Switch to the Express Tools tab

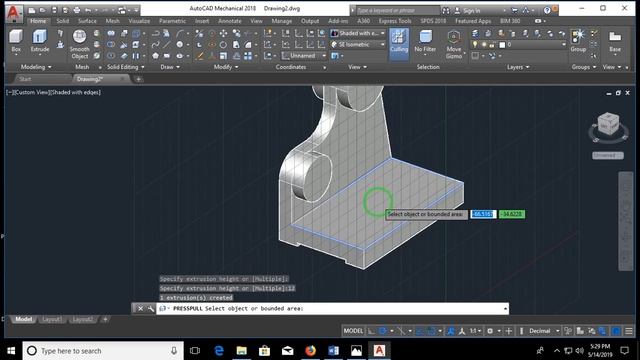tap(395, 21)
